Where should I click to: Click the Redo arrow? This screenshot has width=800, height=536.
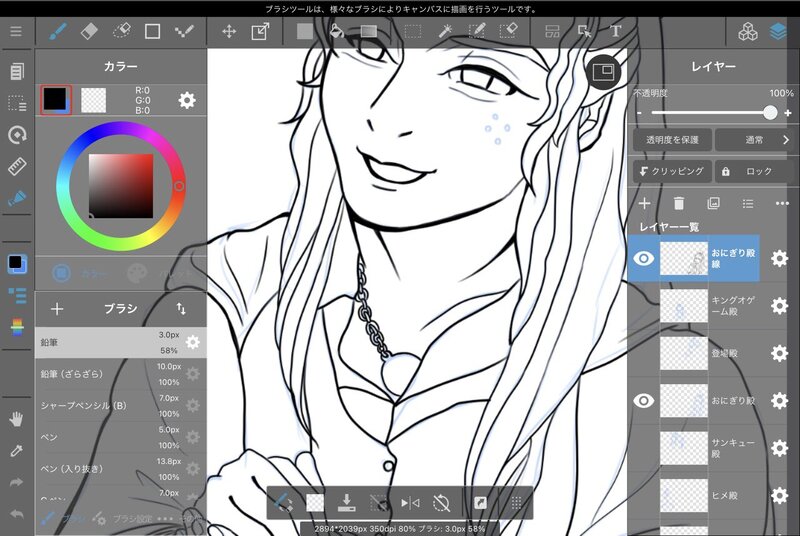16,482
